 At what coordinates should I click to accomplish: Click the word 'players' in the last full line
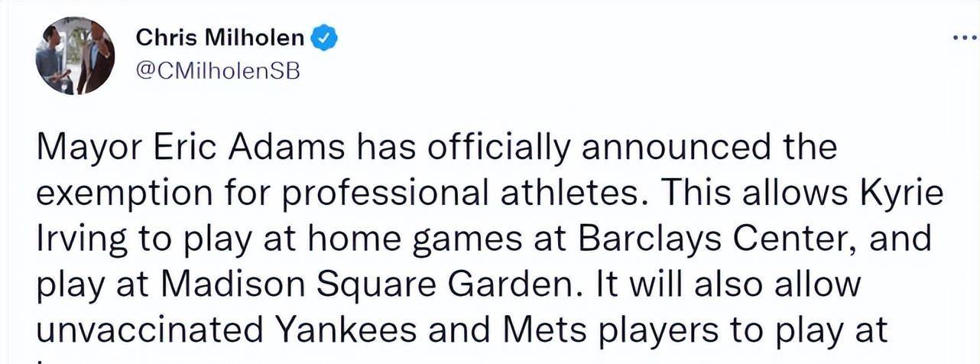point(663,331)
